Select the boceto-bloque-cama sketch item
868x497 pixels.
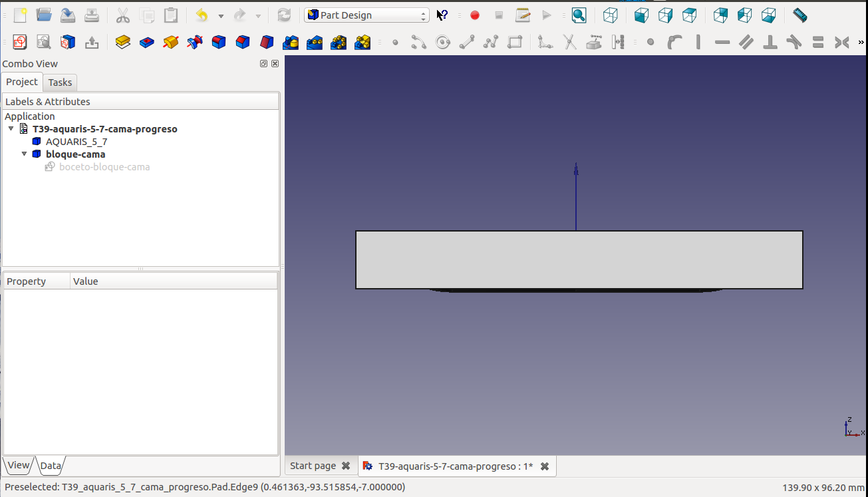point(104,167)
